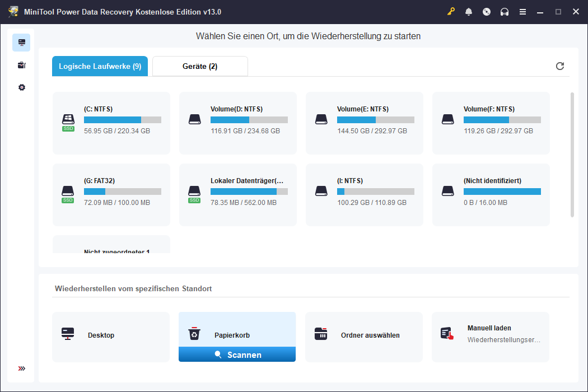Select Desktop recovery location label

point(101,335)
